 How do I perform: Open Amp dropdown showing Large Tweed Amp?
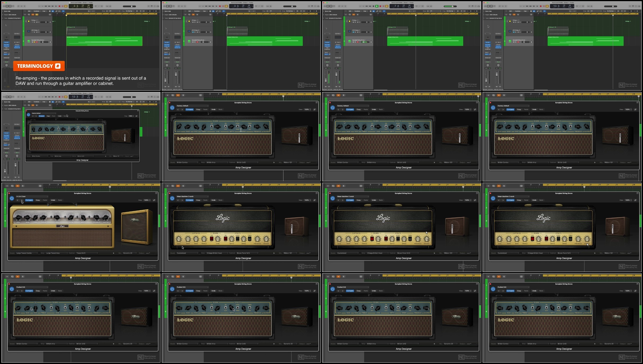pyautogui.click(x=56, y=253)
